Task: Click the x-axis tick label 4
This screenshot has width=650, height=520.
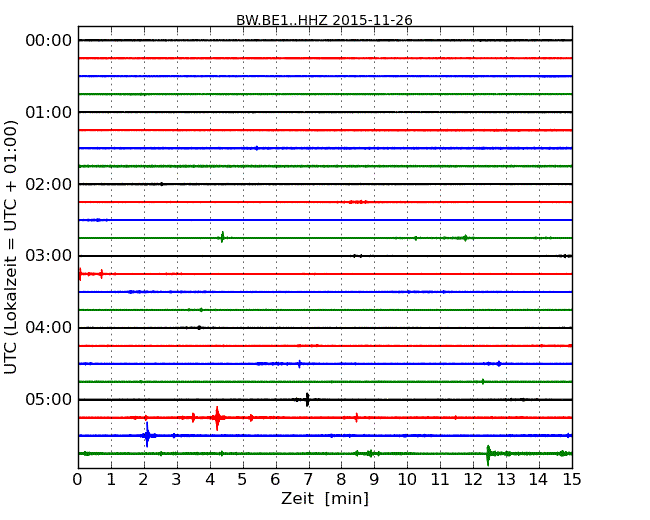Action: [x=210, y=480]
